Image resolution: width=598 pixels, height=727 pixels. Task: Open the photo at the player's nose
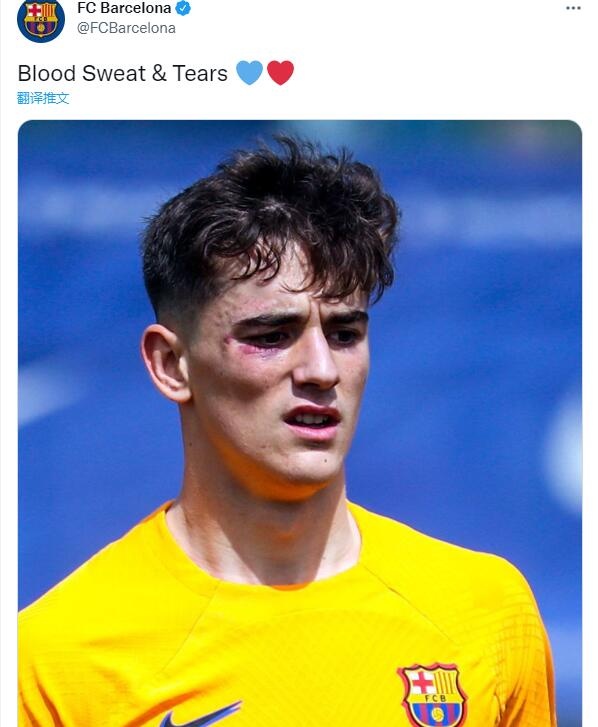317,362
